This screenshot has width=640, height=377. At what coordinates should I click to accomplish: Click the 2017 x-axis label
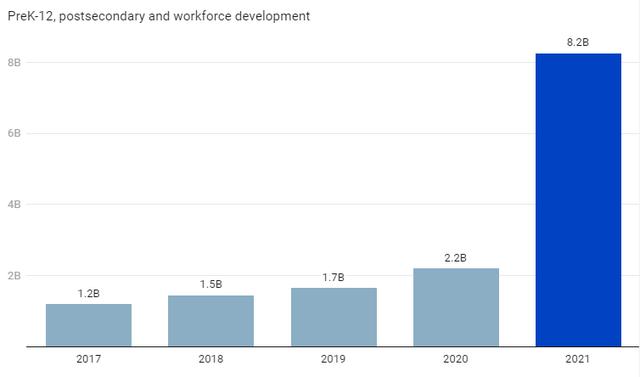point(89,359)
